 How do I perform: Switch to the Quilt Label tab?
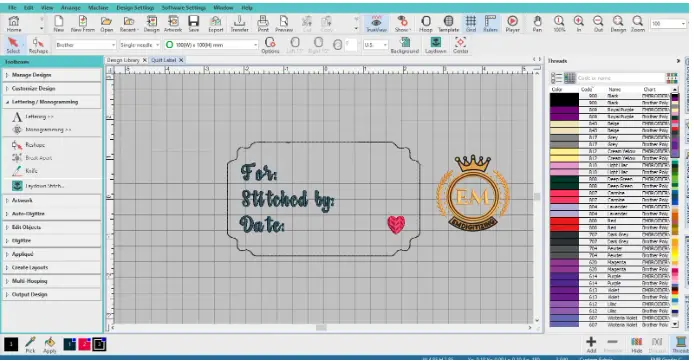click(x=164, y=60)
